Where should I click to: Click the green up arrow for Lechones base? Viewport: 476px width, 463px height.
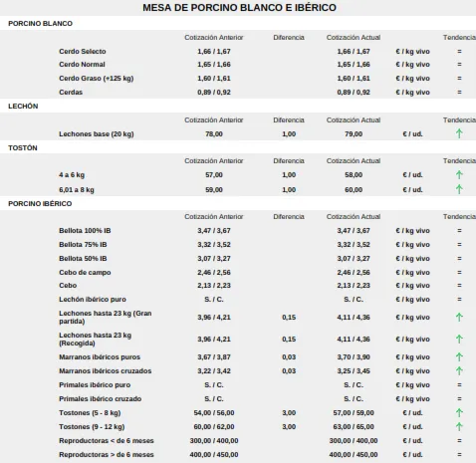pyautogui.click(x=459, y=133)
